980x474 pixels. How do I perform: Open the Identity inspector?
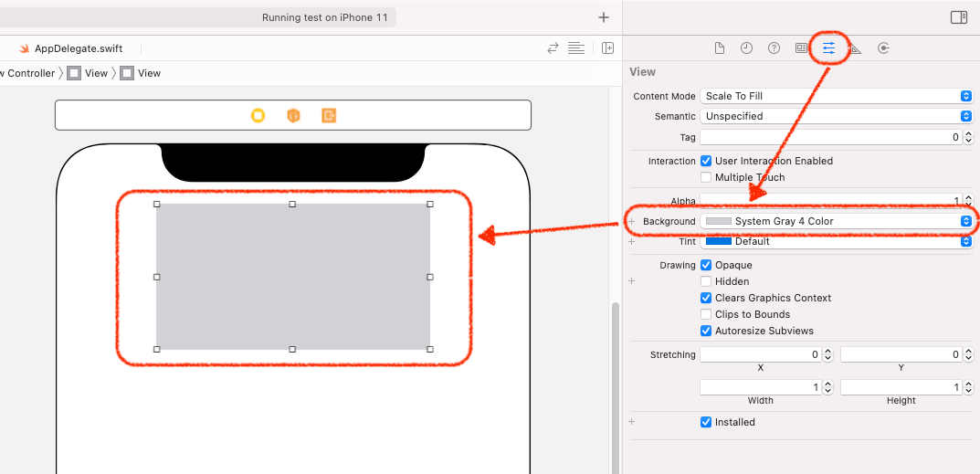(801, 48)
